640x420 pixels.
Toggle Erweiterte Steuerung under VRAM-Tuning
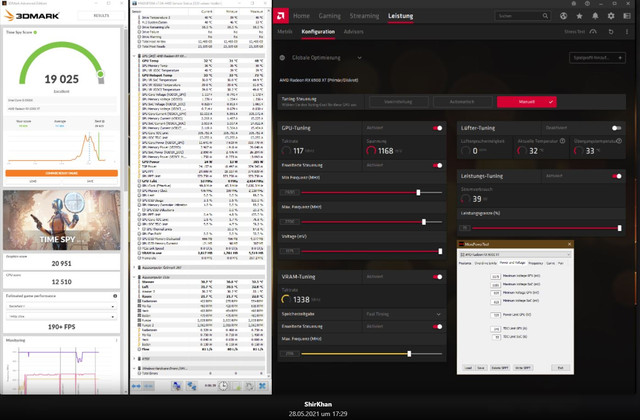click(x=438, y=327)
